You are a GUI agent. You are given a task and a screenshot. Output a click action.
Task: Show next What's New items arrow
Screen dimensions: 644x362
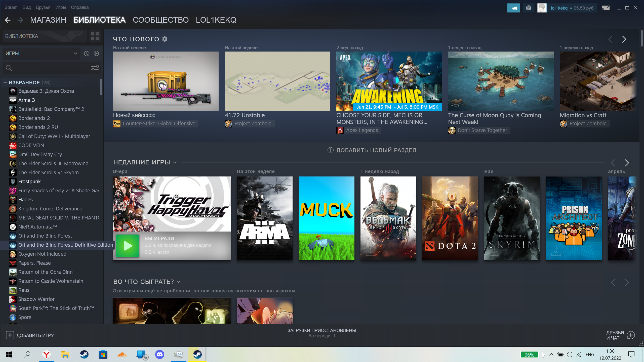click(x=624, y=39)
